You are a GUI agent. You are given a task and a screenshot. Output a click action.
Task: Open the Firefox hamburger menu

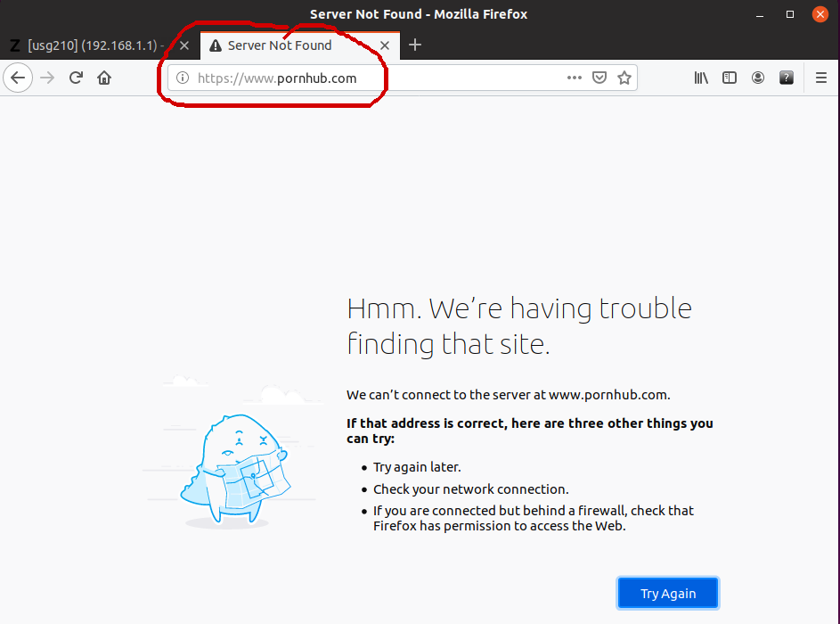820,78
